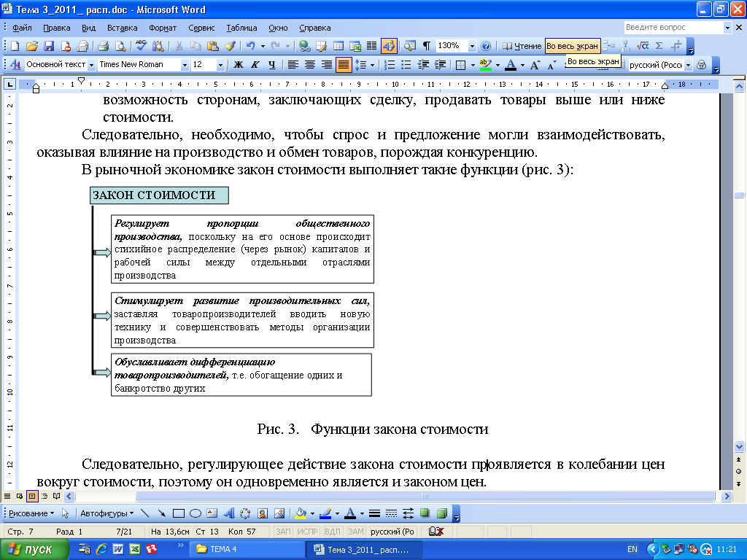Open the language русский dropdown
Viewport: 747px width, 560px height.
688,65
